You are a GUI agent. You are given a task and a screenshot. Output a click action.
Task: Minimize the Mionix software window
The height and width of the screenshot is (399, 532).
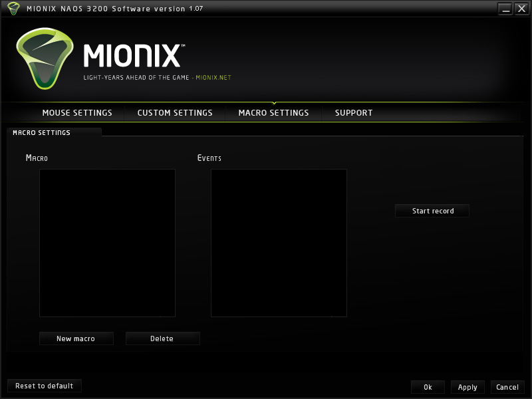pos(505,9)
